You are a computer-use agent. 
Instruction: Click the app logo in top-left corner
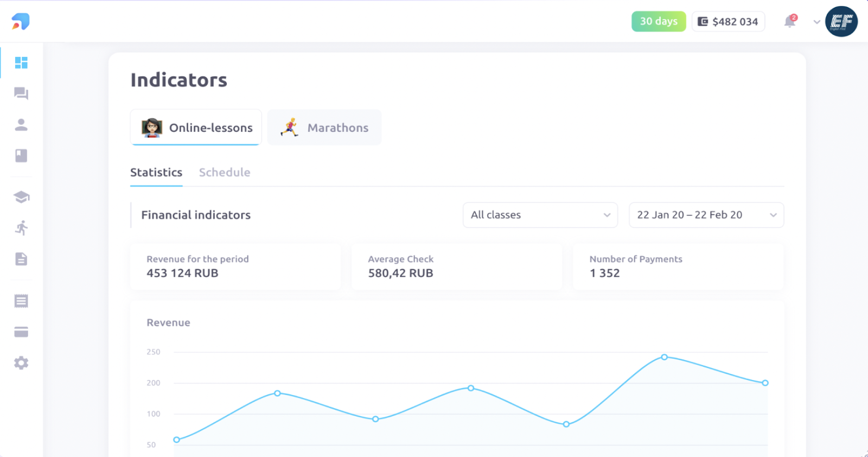(21, 21)
